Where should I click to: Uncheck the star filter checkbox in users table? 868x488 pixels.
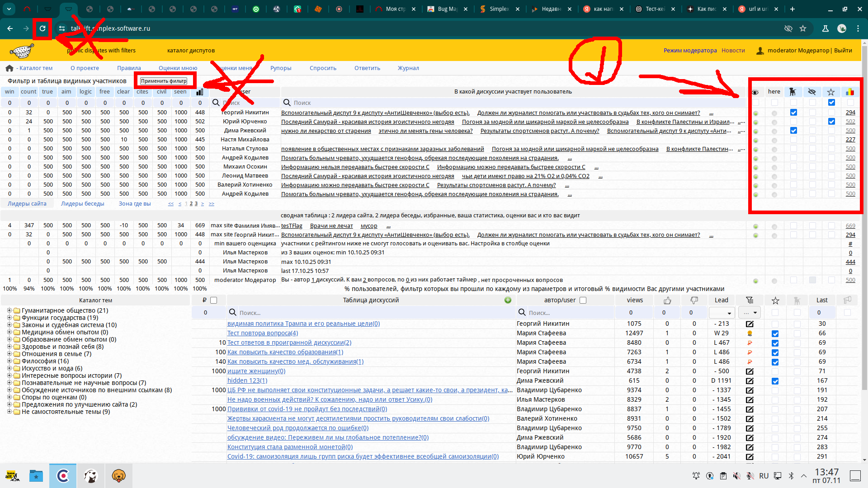coord(831,103)
